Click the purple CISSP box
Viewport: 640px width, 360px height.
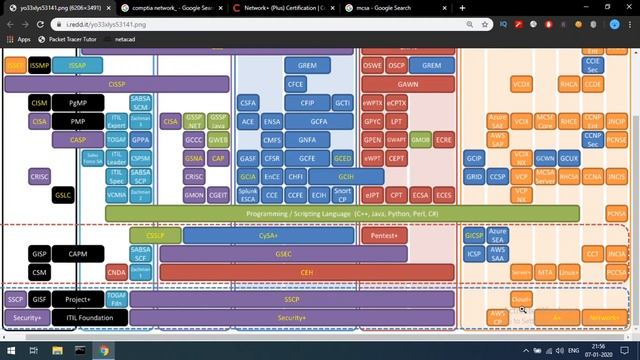tap(117, 84)
